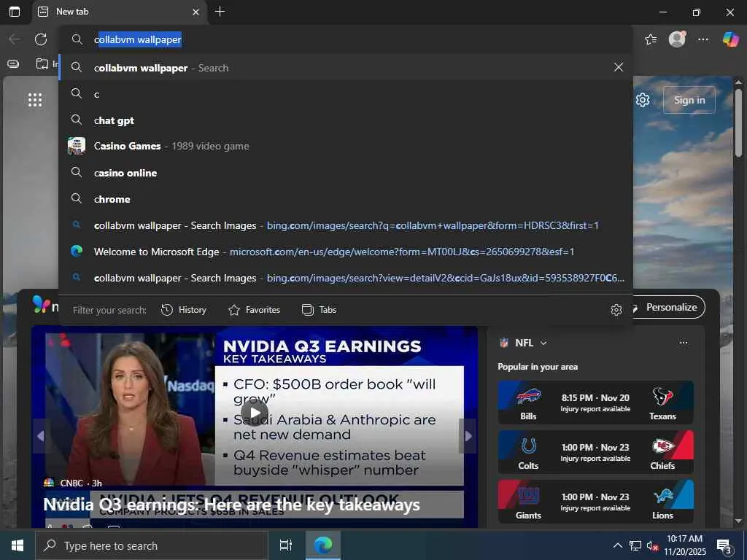The height and width of the screenshot is (560, 747).
Task: Click the taskbar 'Type here to search' box
Action: [x=152, y=545]
